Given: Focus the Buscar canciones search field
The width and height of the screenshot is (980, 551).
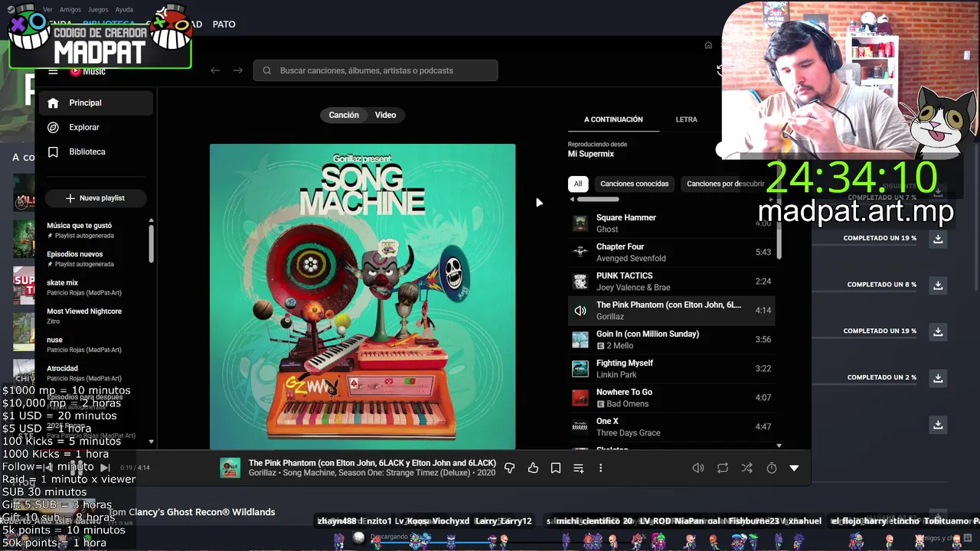Looking at the screenshot, I should pyautogui.click(x=376, y=70).
